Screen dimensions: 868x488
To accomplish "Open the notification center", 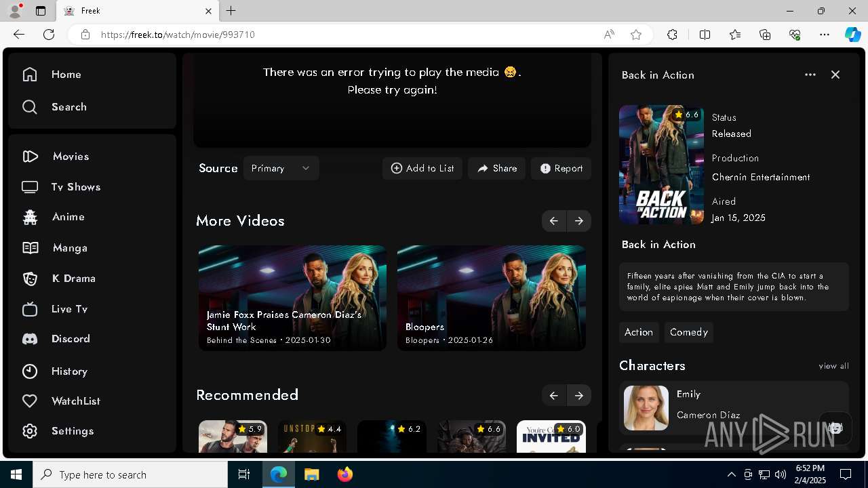I will pos(846,474).
